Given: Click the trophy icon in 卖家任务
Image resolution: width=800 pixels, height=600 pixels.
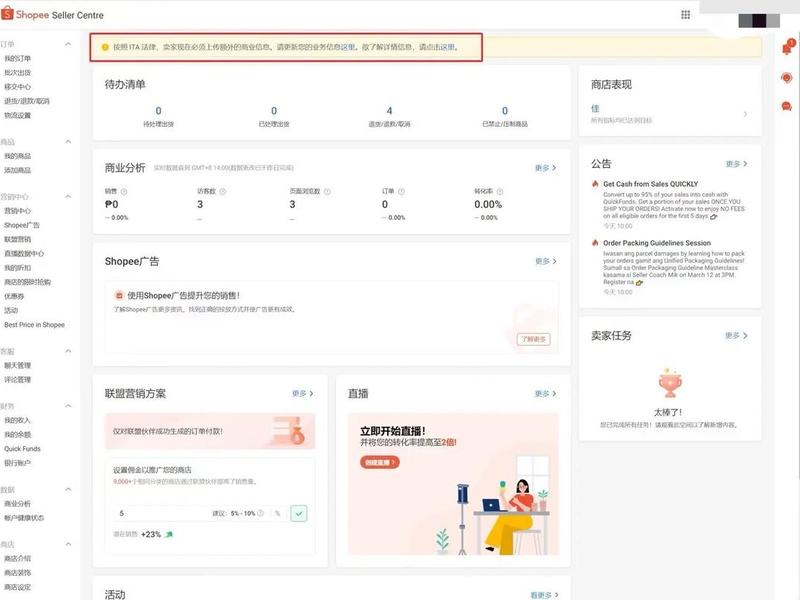Looking at the screenshot, I should click(670, 383).
